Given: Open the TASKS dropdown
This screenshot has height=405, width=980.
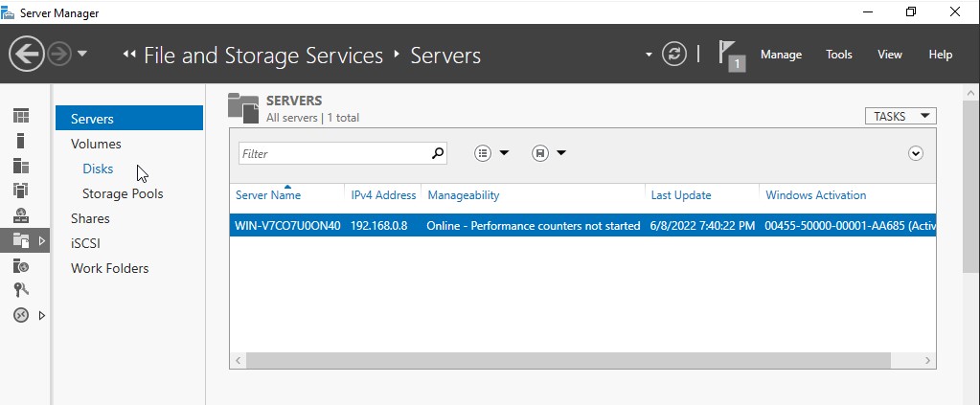Looking at the screenshot, I should click(900, 116).
